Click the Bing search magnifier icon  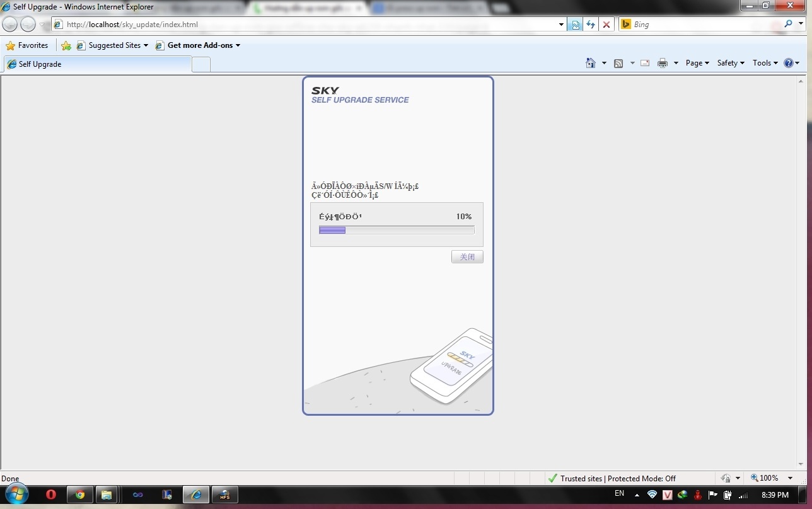(788, 24)
